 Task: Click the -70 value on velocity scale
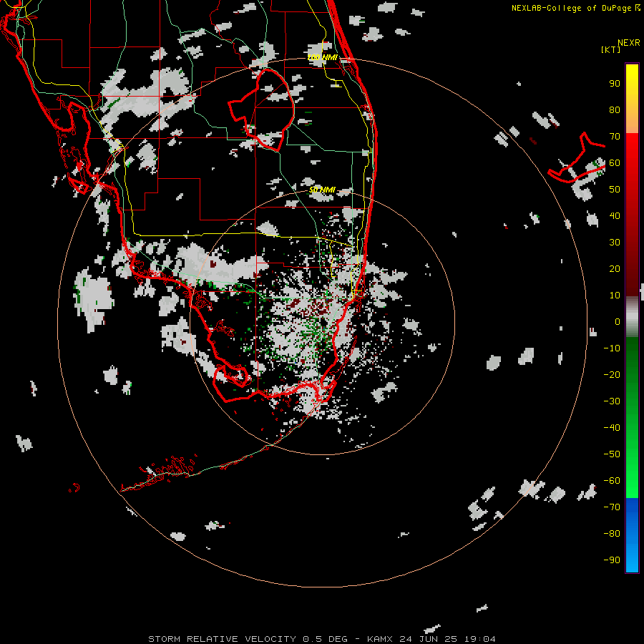click(x=612, y=507)
